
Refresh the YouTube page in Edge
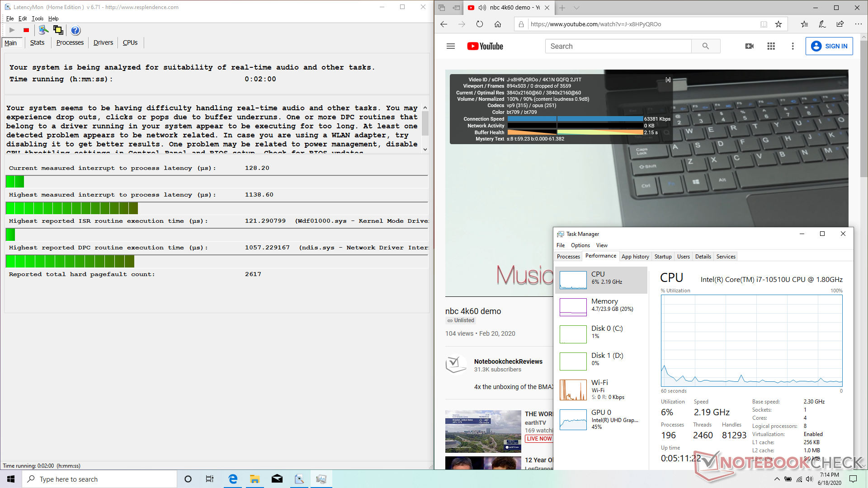coord(480,24)
